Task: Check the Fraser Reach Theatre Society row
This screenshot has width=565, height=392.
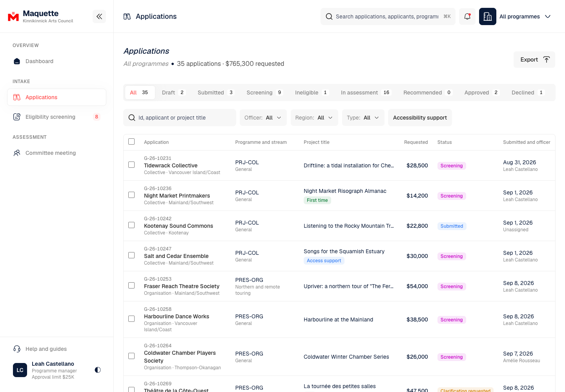Action: point(131,285)
